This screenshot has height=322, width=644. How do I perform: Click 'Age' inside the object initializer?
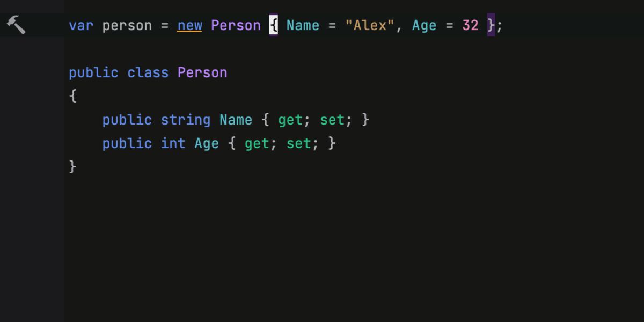(x=424, y=25)
